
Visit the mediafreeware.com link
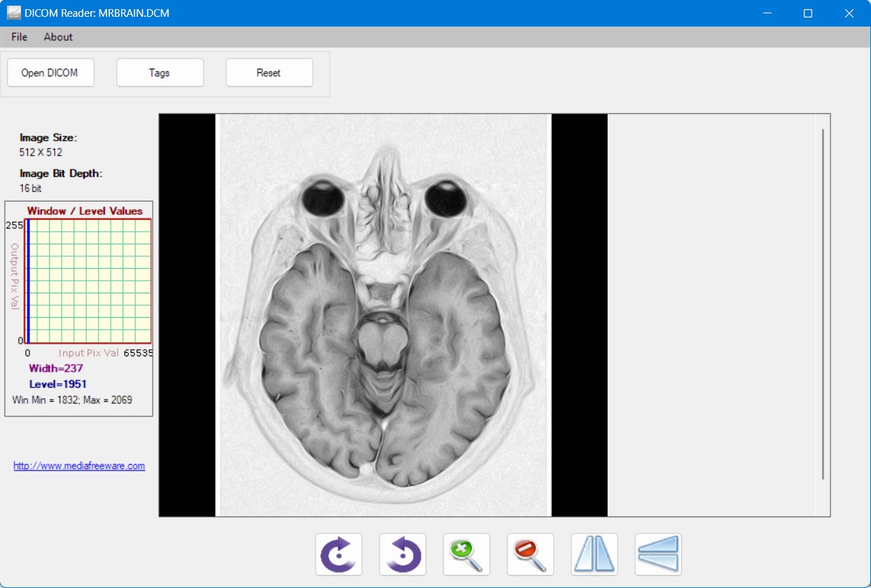pyautogui.click(x=79, y=465)
